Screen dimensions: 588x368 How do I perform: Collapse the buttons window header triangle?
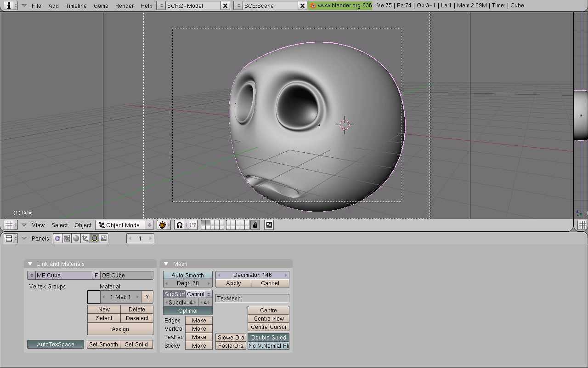click(24, 238)
